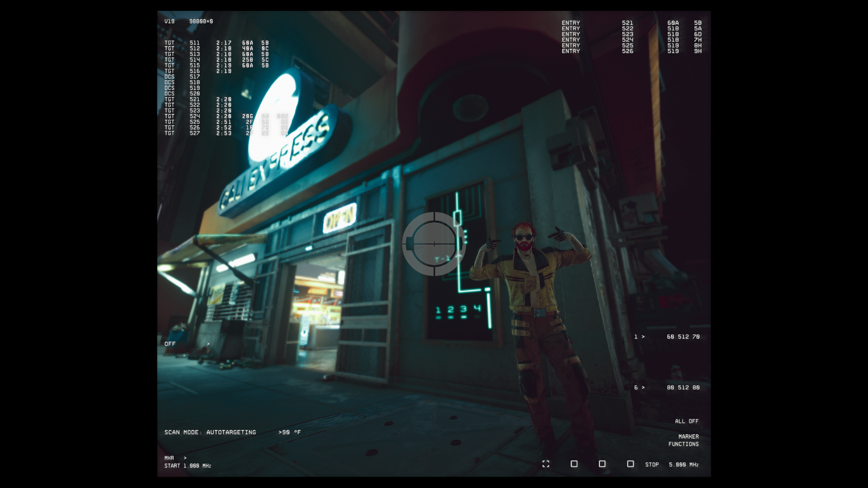Click the 2:53 time in the TGT 527 row

pyautogui.click(x=224, y=133)
